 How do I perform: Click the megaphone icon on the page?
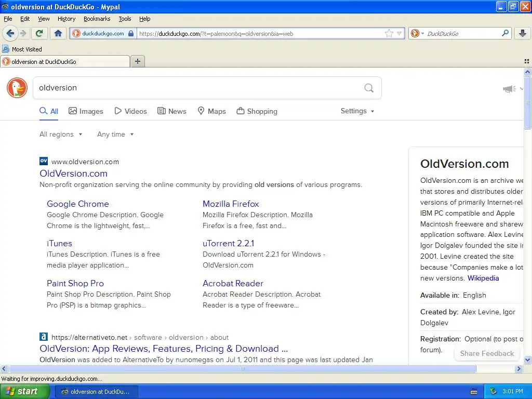[509, 89]
